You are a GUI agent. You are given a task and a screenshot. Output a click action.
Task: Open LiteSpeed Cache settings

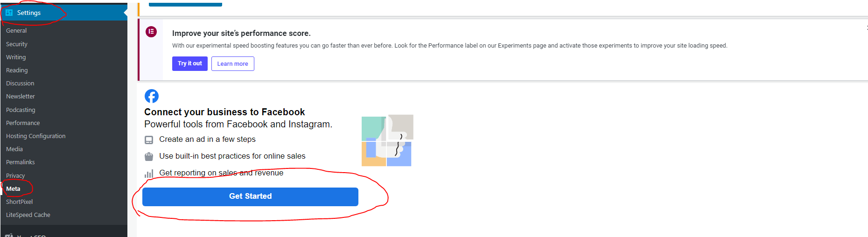[x=28, y=215]
